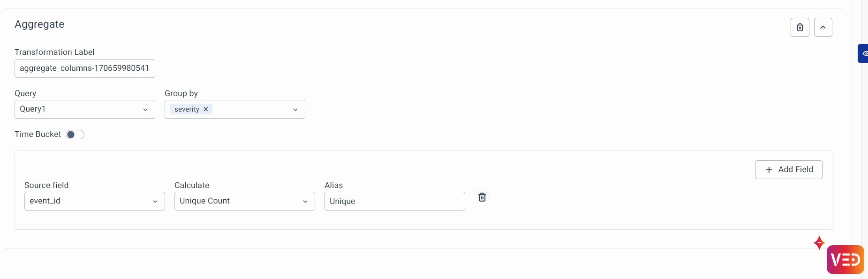Remove the severity tag from Group by
The width and height of the screenshot is (868, 279).
[206, 109]
